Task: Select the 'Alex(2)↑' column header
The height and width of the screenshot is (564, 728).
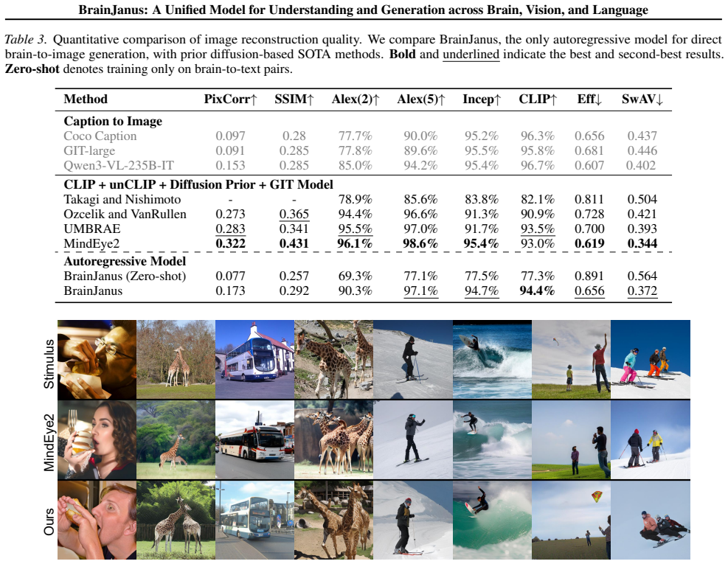Action: point(356,99)
